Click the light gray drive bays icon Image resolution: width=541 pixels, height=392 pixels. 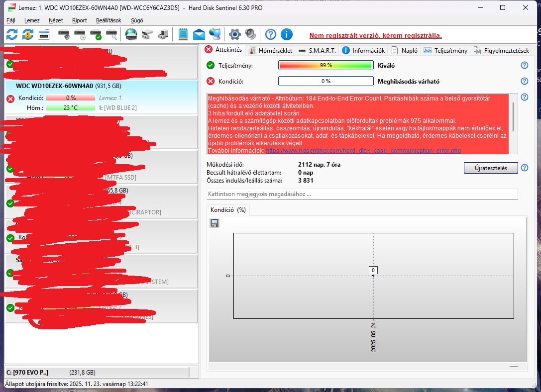pos(147,34)
